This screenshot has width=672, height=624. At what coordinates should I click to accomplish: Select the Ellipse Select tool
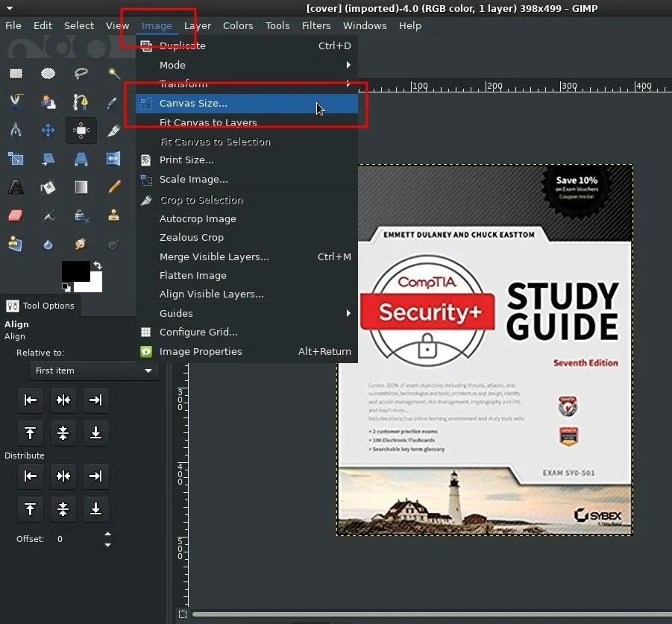(x=48, y=74)
